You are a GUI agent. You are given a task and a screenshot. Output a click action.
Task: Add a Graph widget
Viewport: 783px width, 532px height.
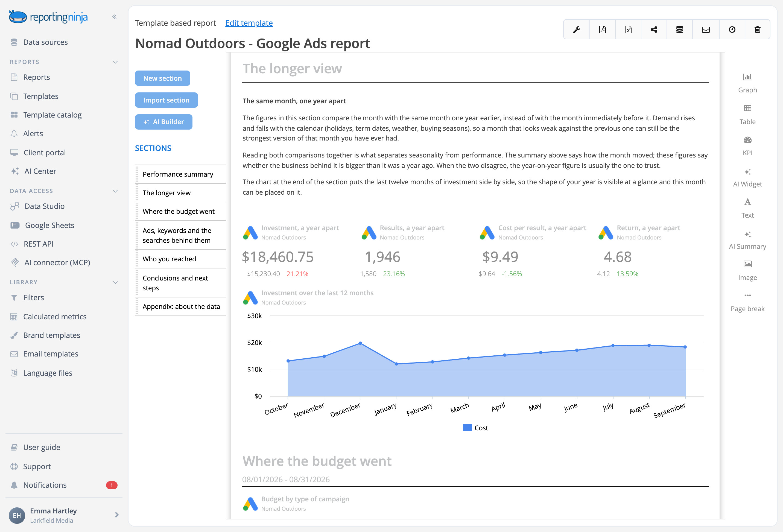[x=747, y=83]
